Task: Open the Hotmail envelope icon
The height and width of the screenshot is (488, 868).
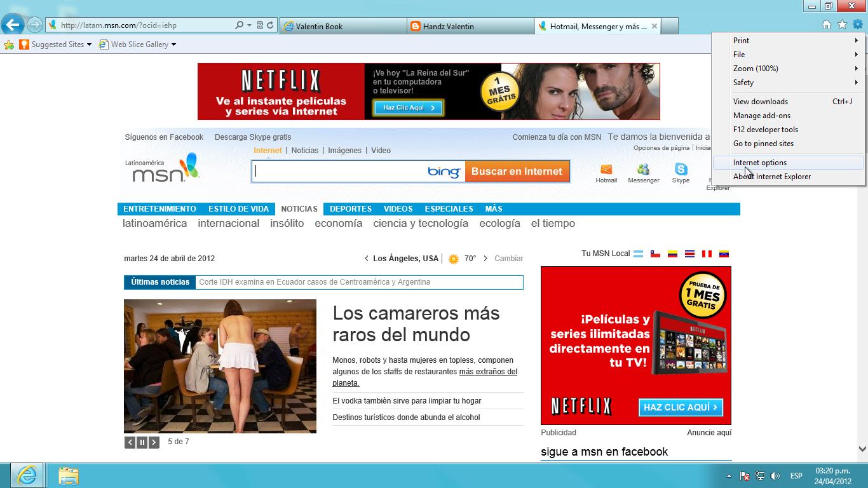Action: (x=606, y=170)
